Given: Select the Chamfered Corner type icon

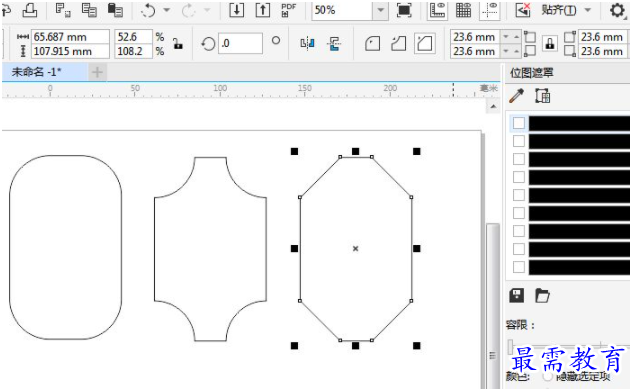Looking at the screenshot, I should tap(425, 43).
